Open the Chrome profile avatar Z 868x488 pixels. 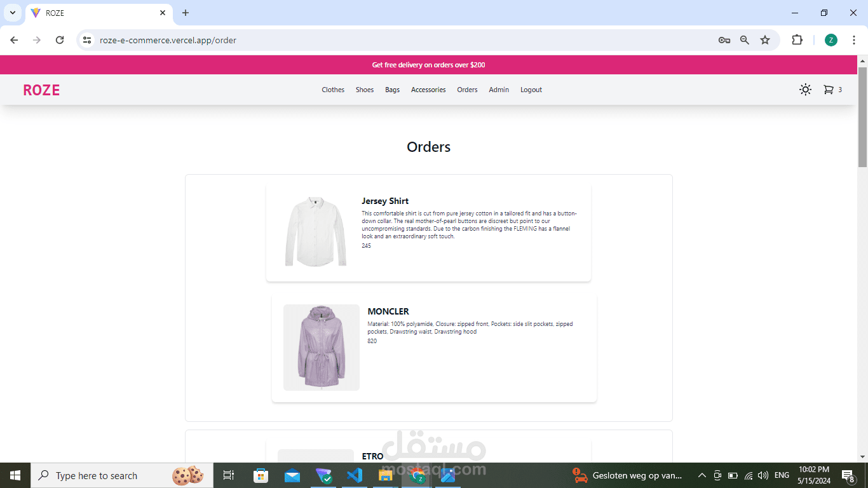(831, 40)
